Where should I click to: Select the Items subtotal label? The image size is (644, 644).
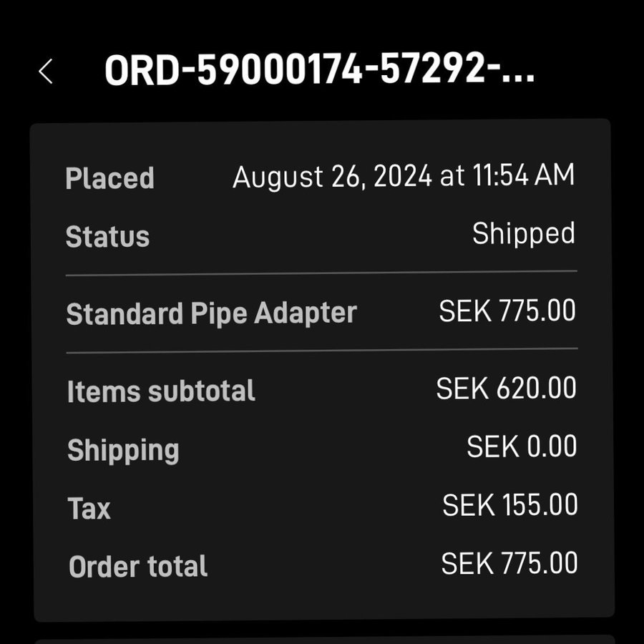pyautogui.click(x=161, y=391)
